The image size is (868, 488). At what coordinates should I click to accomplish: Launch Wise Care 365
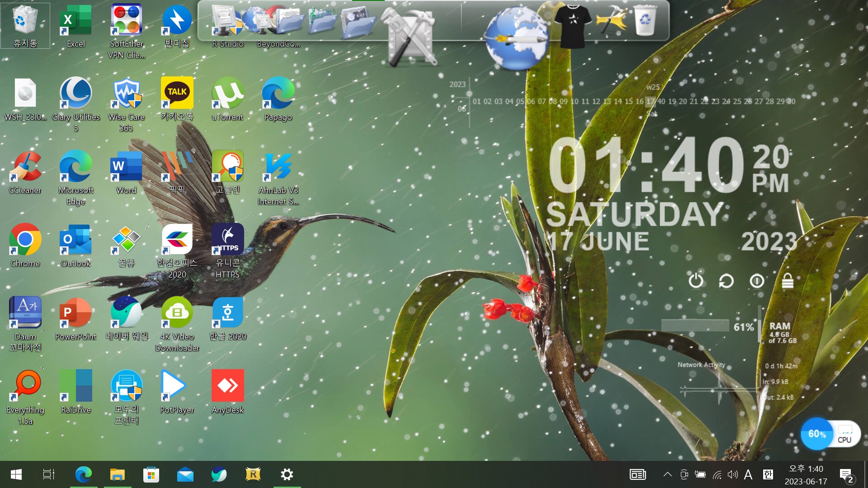(x=127, y=105)
